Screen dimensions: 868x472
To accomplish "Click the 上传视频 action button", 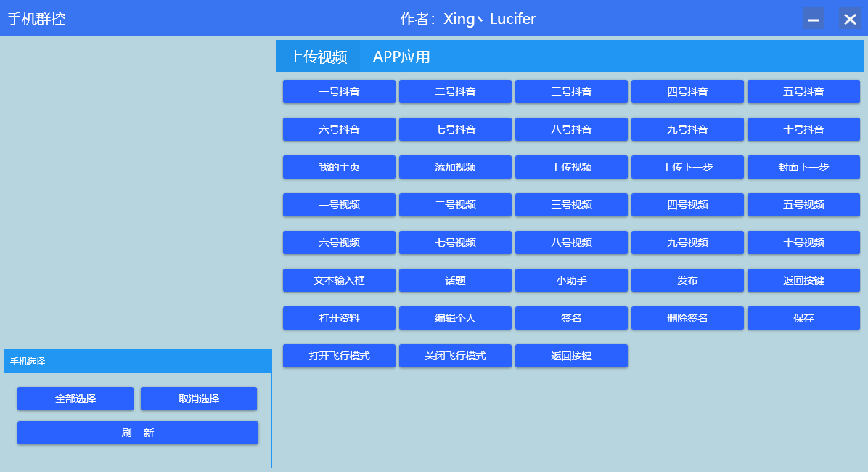I will 571,167.
